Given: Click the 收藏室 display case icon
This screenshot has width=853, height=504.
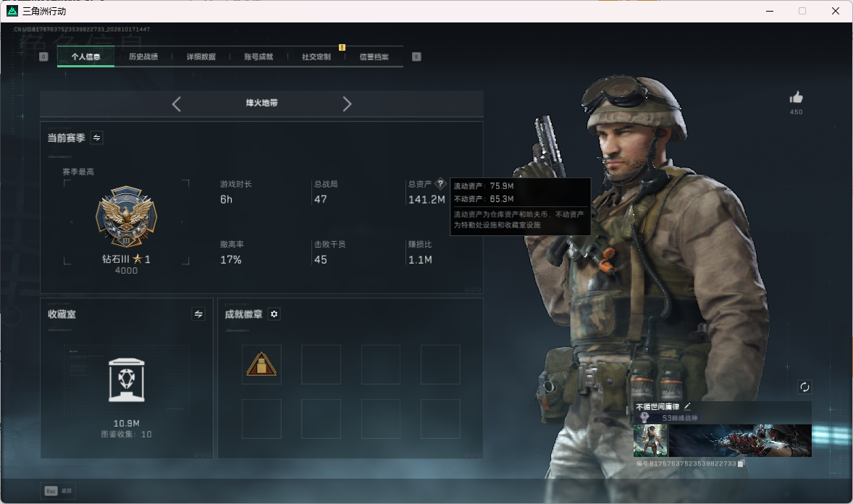Looking at the screenshot, I should click(x=126, y=380).
